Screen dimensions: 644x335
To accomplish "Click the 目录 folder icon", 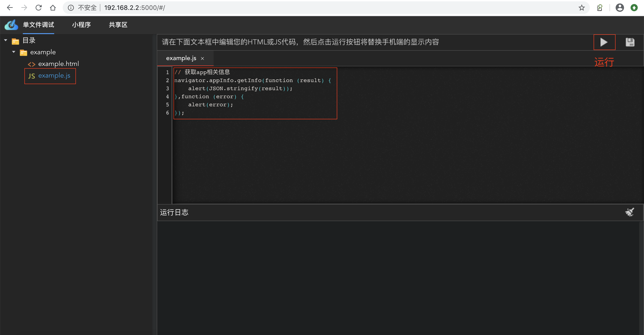I will click(x=15, y=41).
